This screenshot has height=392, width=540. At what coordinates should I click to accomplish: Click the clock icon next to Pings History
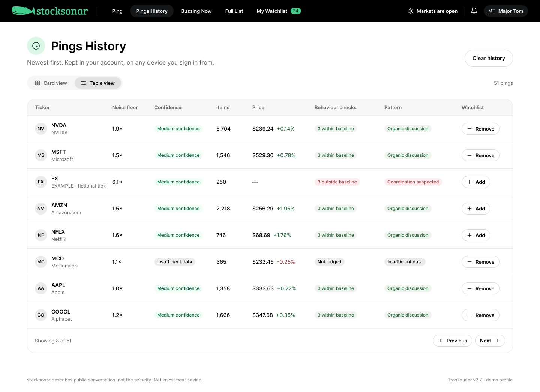[36, 46]
